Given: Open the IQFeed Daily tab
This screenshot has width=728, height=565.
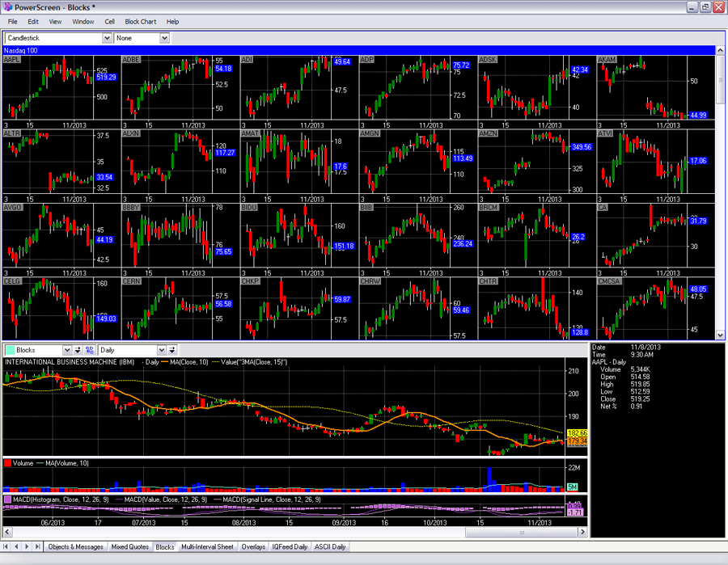Looking at the screenshot, I should 290,546.
